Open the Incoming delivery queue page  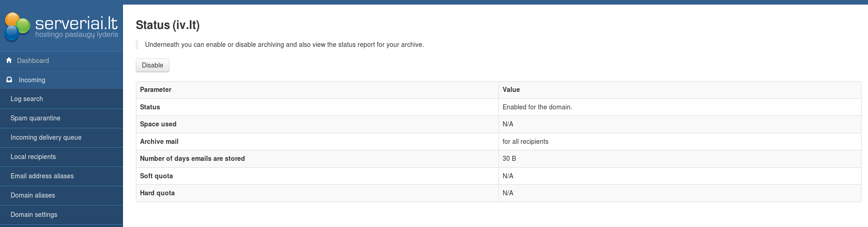click(46, 137)
